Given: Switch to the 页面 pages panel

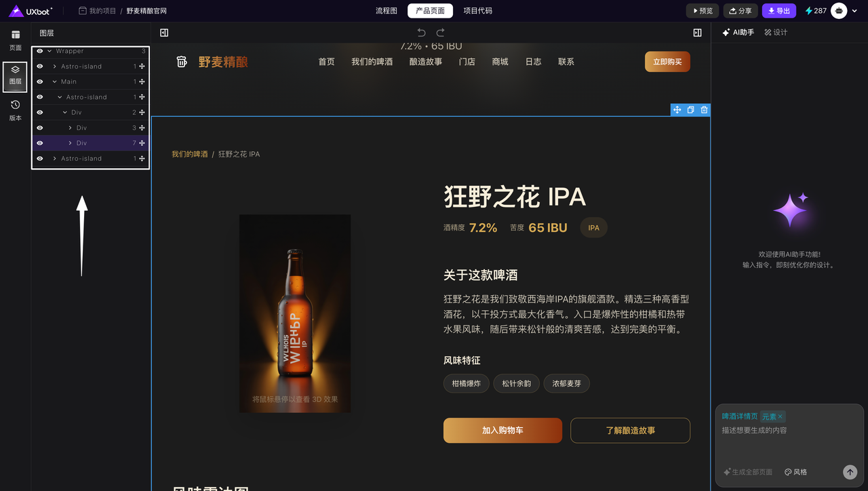Looking at the screenshot, I should (x=15, y=40).
